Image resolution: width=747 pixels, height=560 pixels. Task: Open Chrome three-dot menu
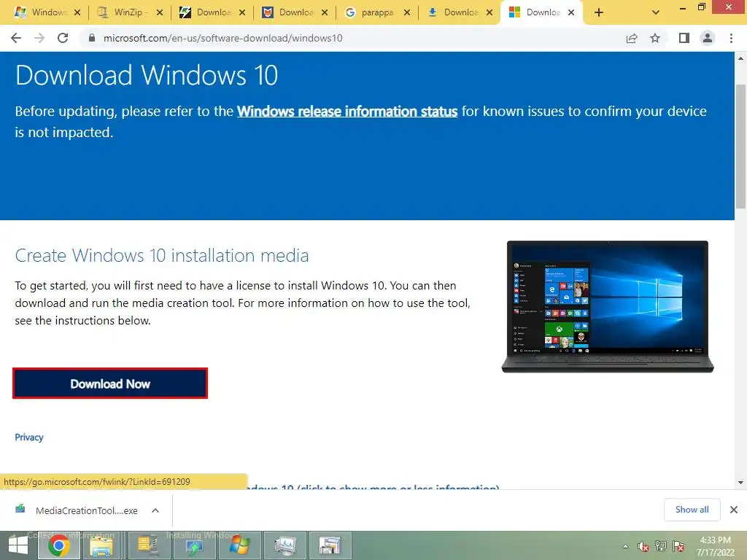coord(731,38)
